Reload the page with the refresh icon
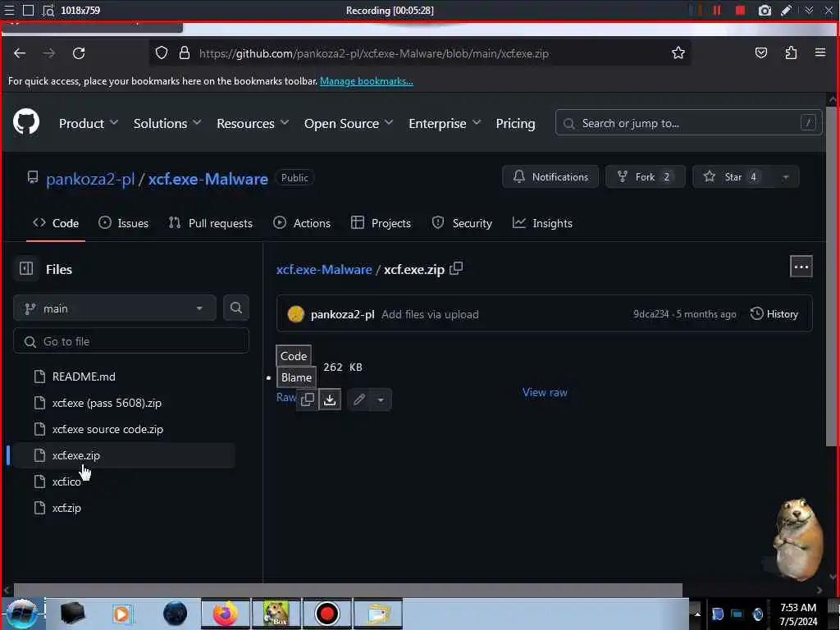This screenshot has height=630, width=840. (79, 53)
